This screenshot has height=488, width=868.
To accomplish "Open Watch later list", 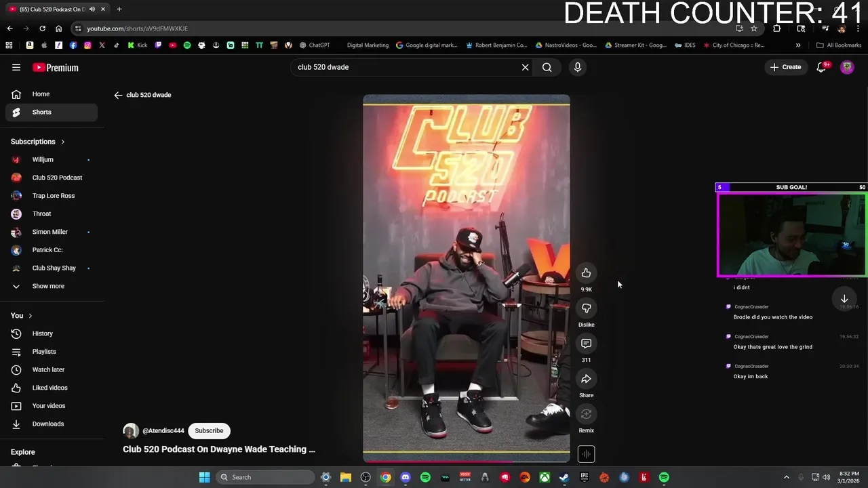I will [52, 369].
